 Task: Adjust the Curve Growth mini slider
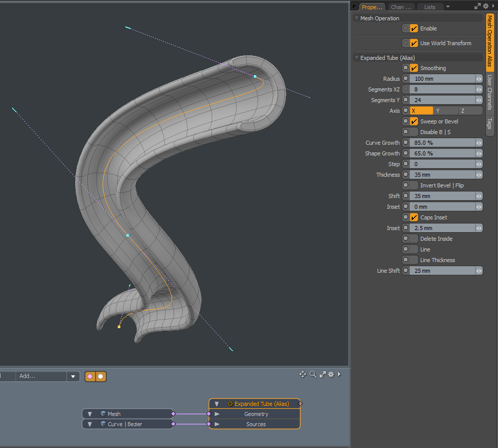coord(478,142)
